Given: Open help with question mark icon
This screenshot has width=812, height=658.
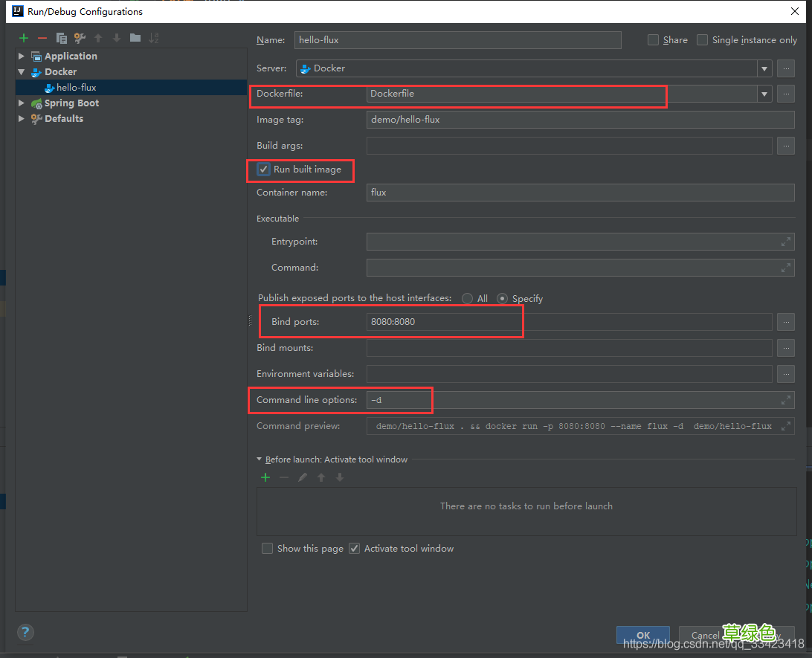Looking at the screenshot, I should click(25, 632).
